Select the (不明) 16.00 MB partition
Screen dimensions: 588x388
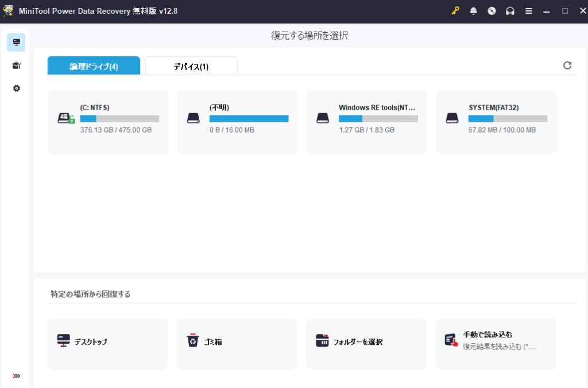pos(237,121)
